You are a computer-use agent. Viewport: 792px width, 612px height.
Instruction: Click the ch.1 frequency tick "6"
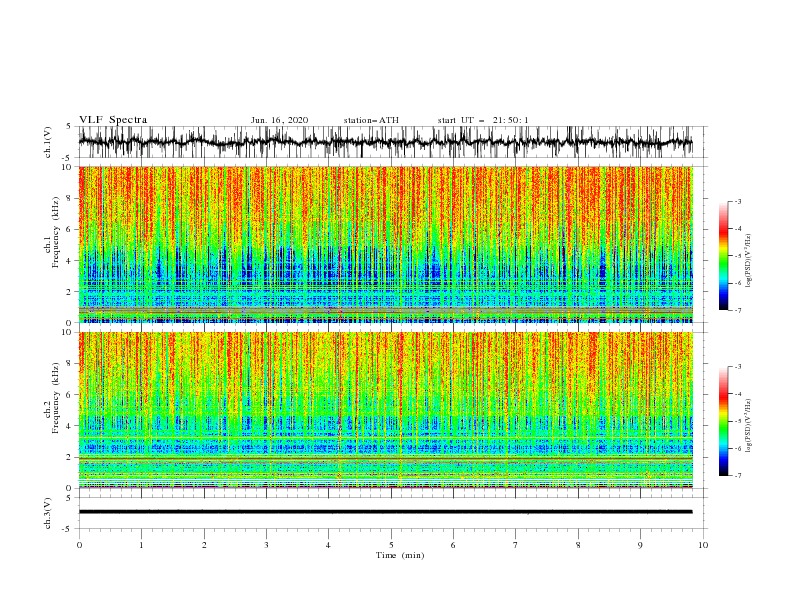coord(70,229)
